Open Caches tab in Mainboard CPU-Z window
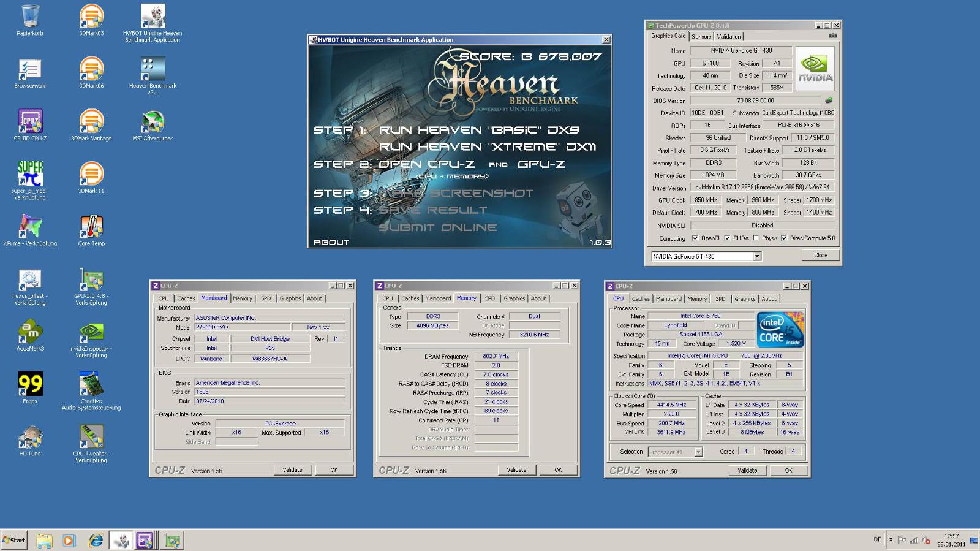 click(186, 298)
